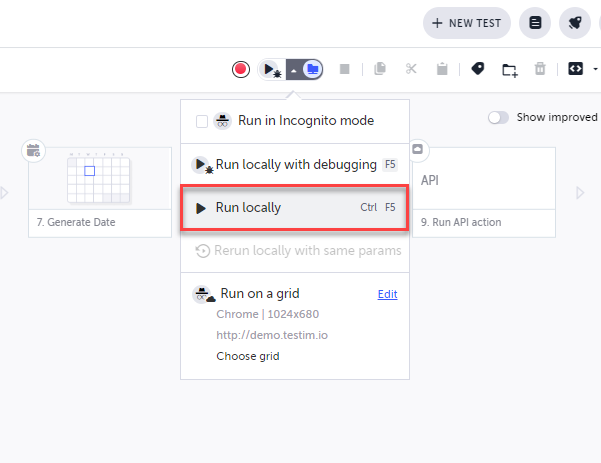Click the incognito hat icon in menu
This screenshot has height=463, width=601.
[x=222, y=121]
